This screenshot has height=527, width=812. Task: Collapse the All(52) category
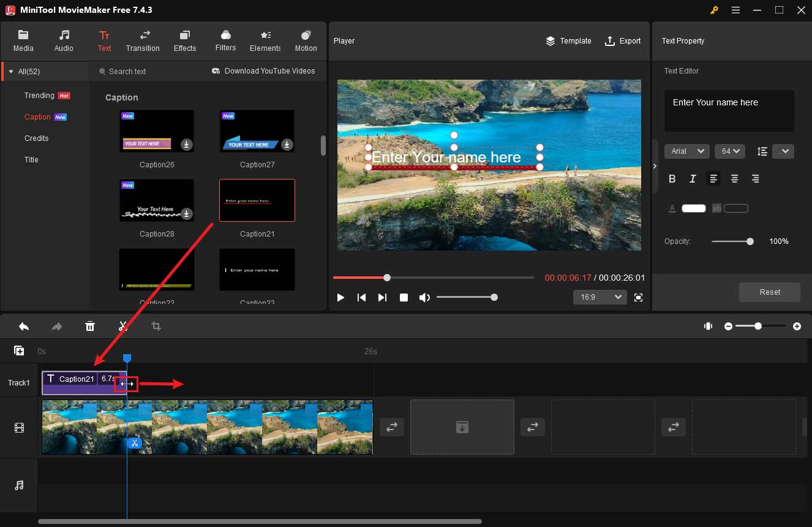[x=11, y=72]
